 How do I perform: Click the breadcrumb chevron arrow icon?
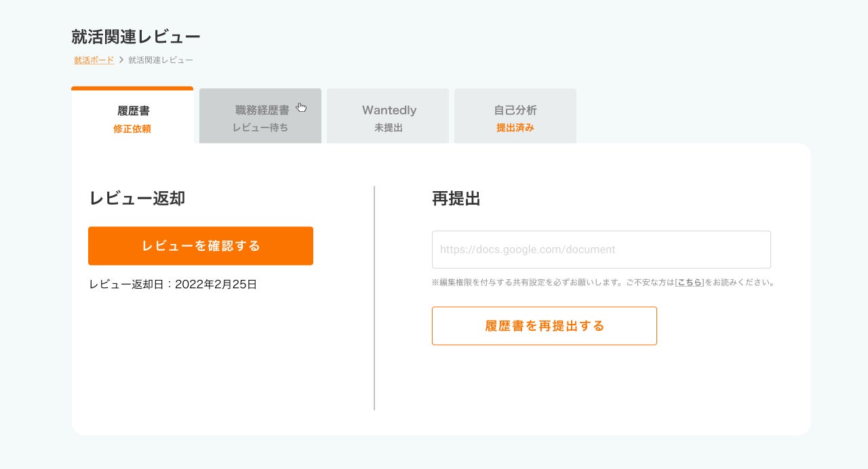coord(121,60)
